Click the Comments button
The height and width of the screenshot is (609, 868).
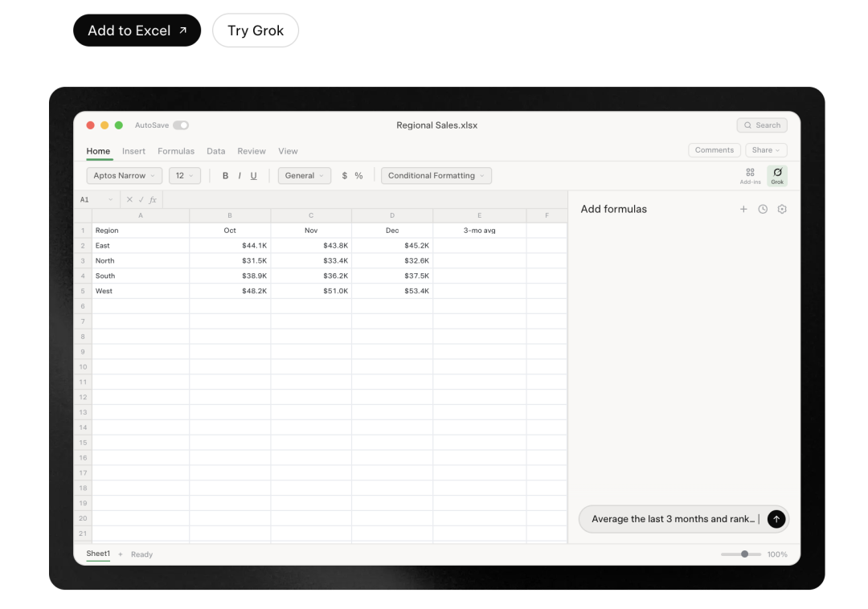(x=714, y=150)
